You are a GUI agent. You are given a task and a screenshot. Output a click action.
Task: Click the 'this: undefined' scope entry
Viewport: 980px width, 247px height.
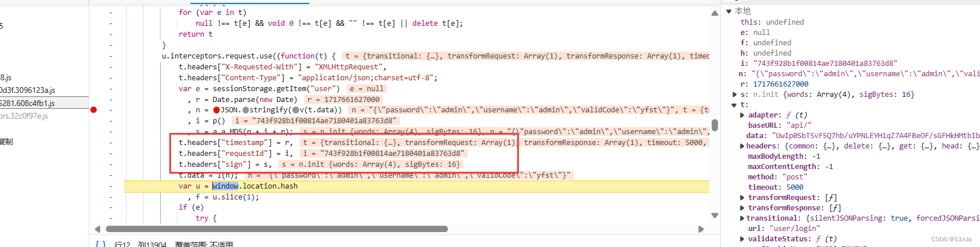point(772,22)
